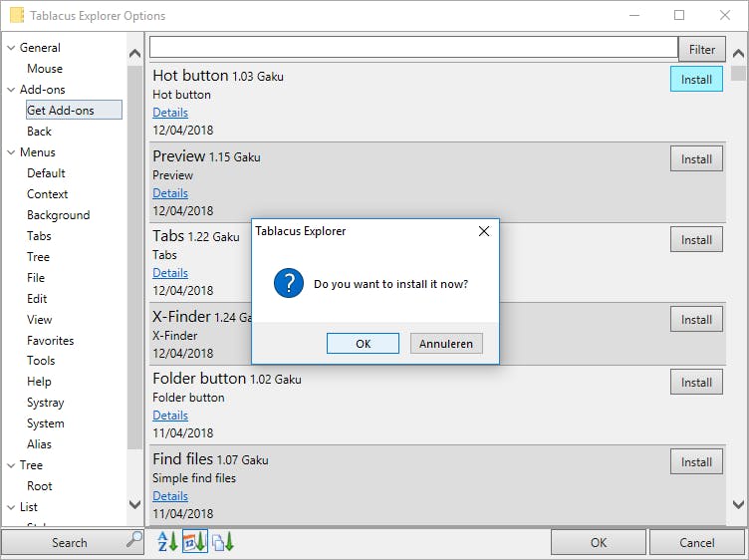Select Background menu settings

click(59, 215)
